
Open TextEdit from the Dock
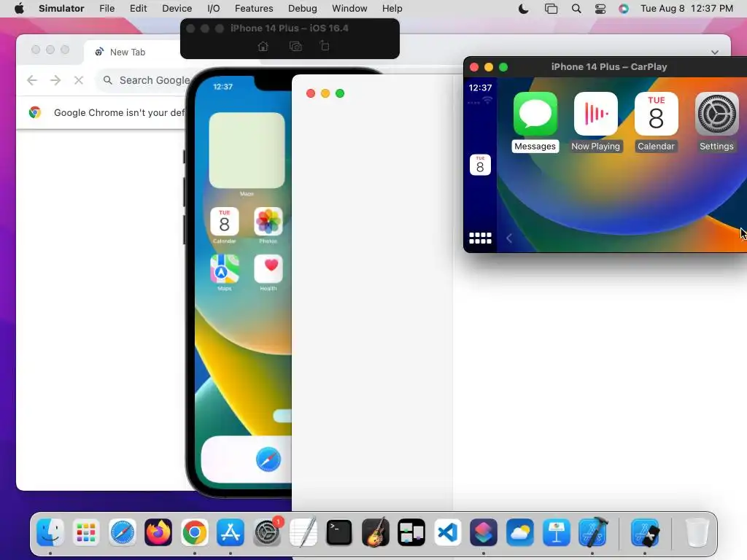[x=303, y=532]
